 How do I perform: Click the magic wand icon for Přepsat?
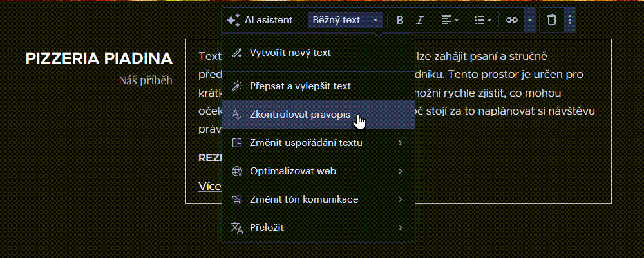pyautogui.click(x=236, y=86)
